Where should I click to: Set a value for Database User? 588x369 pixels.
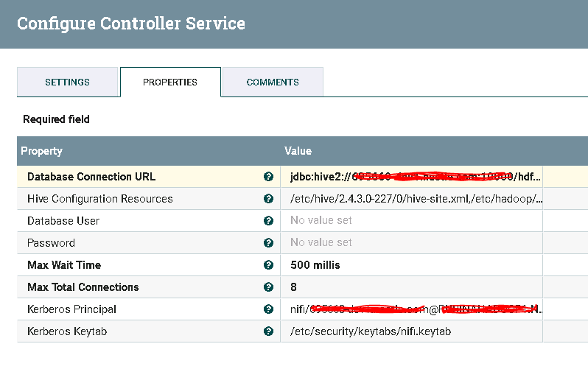coord(411,221)
